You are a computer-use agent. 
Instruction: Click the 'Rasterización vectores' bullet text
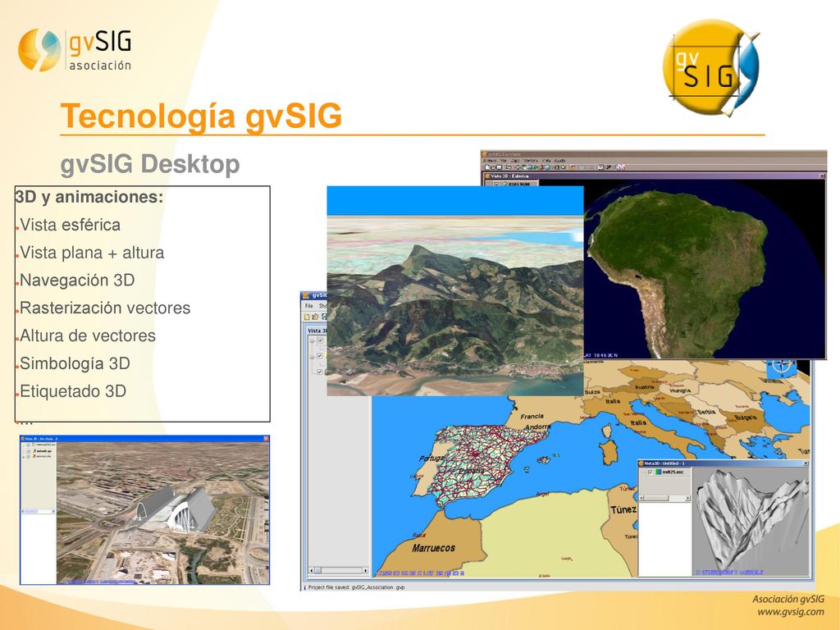pyautogui.click(x=105, y=308)
